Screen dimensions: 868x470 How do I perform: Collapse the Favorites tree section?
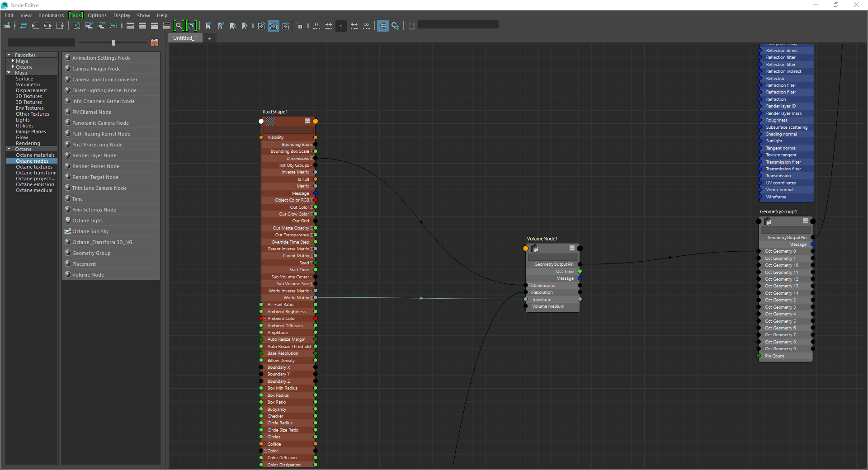point(9,55)
